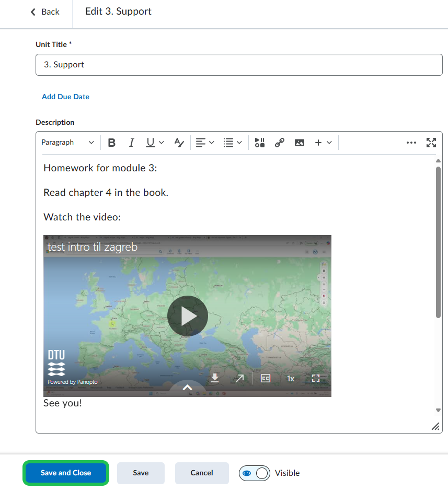
Task: Go Back to previous page
Action: pyautogui.click(x=45, y=11)
